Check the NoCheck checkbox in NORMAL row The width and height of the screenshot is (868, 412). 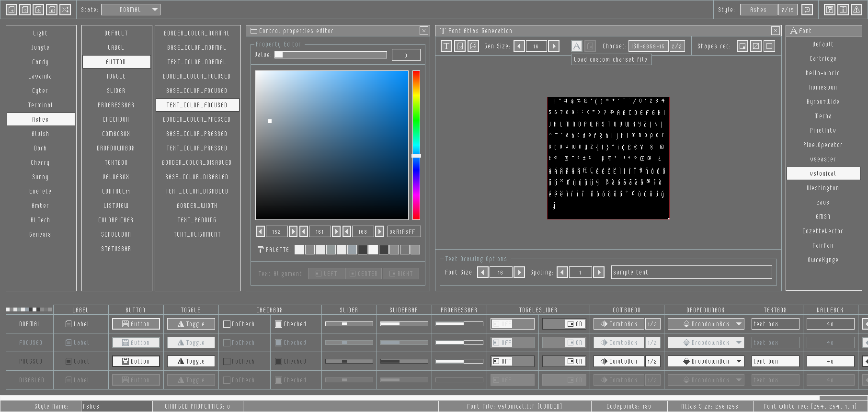click(x=227, y=324)
